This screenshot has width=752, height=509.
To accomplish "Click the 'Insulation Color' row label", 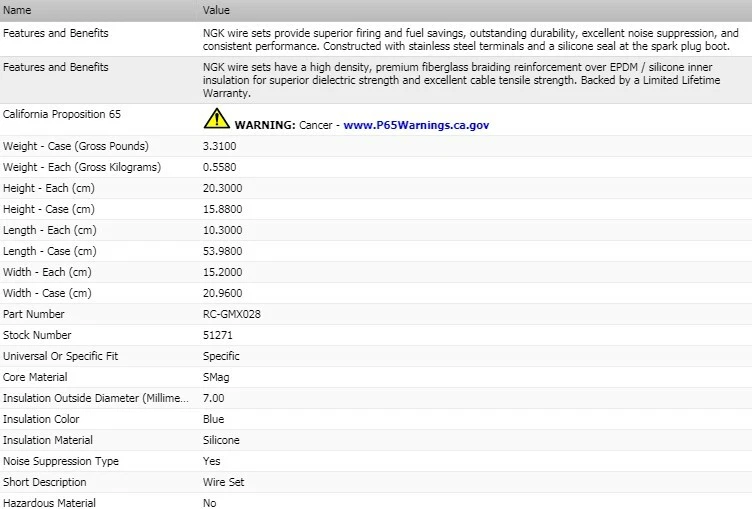I will [x=41, y=420].
